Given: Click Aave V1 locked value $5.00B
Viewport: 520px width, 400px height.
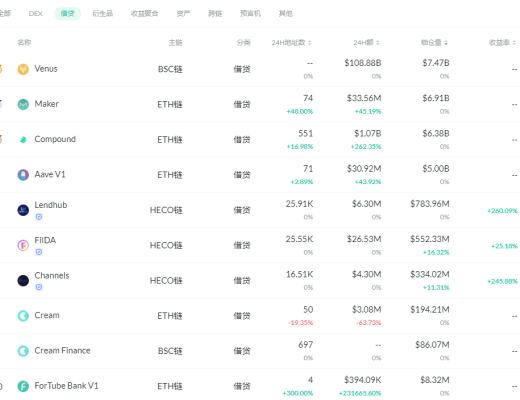Looking at the screenshot, I should click(x=436, y=169).
